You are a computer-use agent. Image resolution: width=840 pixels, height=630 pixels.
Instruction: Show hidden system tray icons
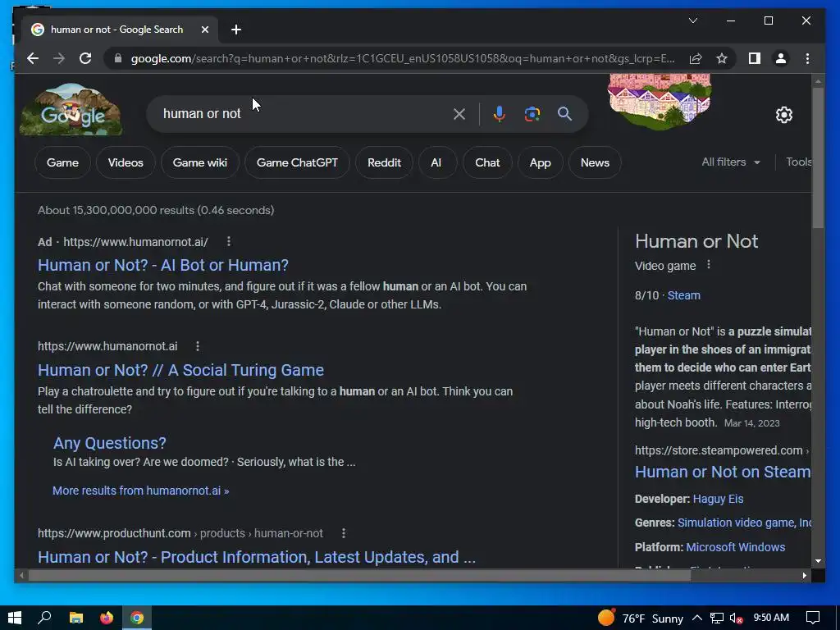point(697,618)
